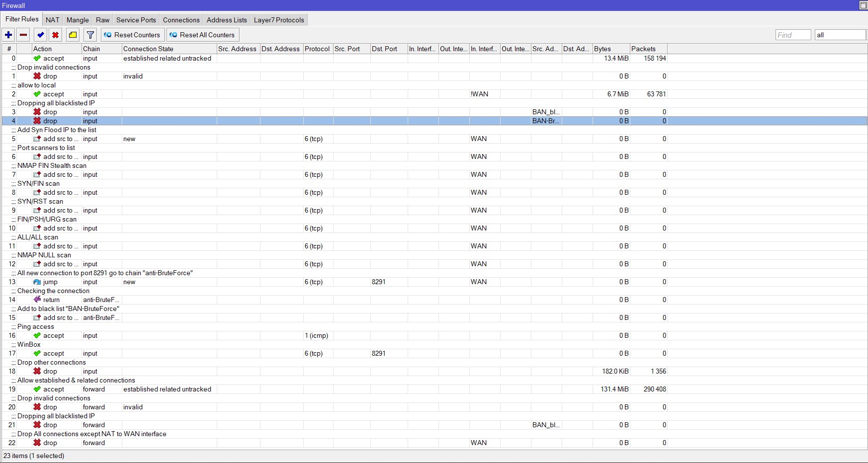Viewport: 868px width, 463px height.
Task: Open the Address Lists tab
Action: 226,20
